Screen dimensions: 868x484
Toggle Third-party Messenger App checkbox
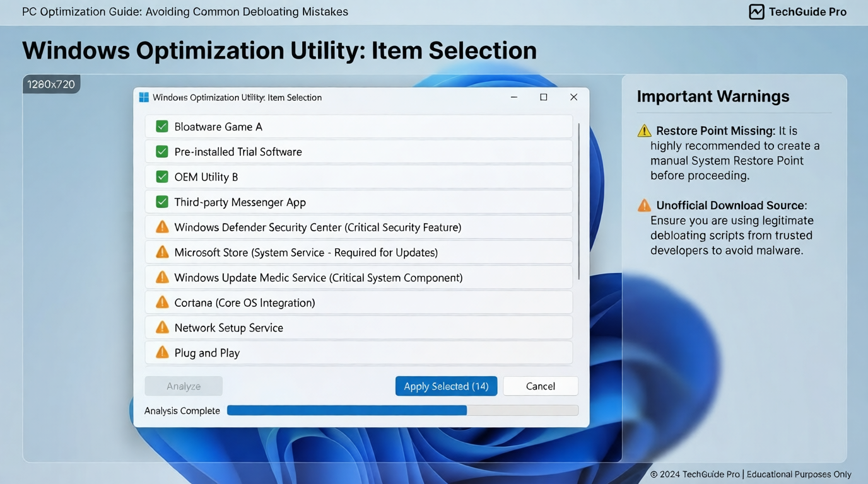162,202
